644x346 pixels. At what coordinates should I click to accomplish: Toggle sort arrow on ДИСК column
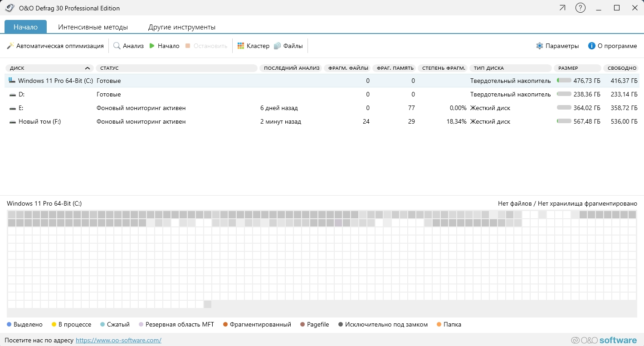tap(88, 68)
